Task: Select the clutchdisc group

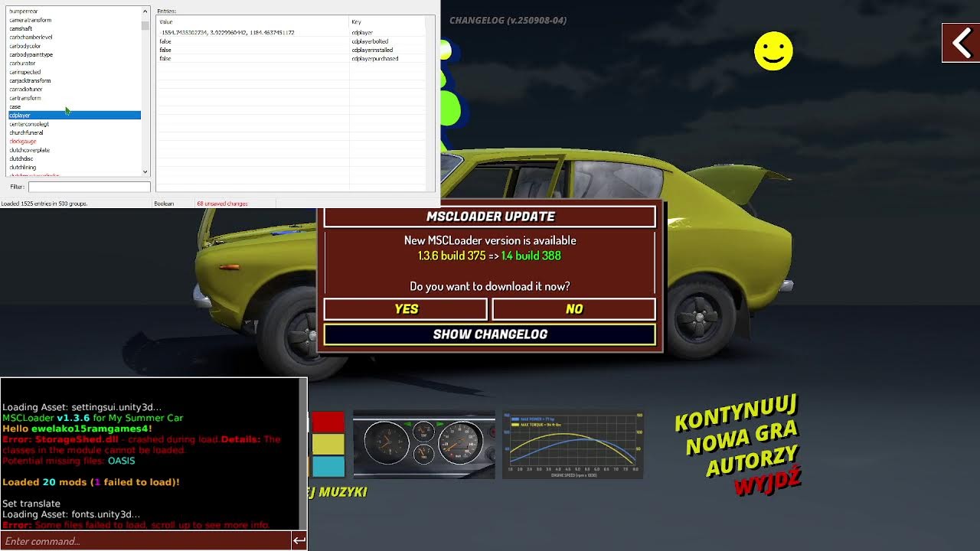Action: tap(21, 158)
